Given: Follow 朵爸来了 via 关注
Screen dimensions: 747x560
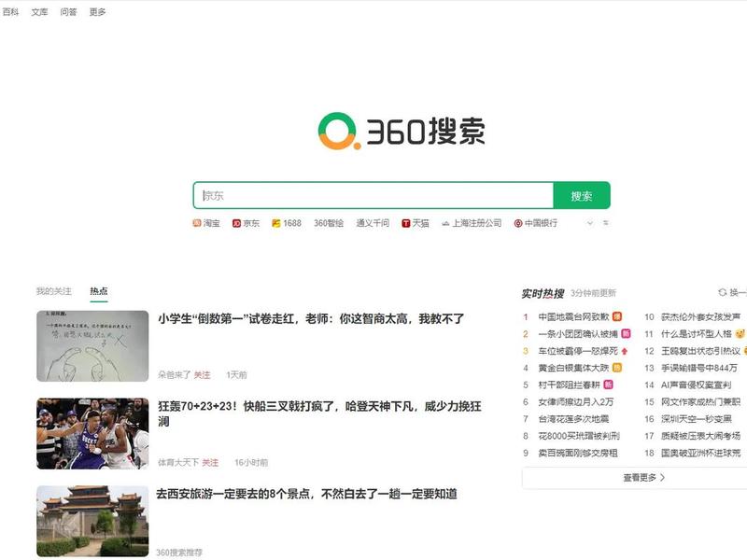Looking at the screenshot, I should (x=202, y=375).
